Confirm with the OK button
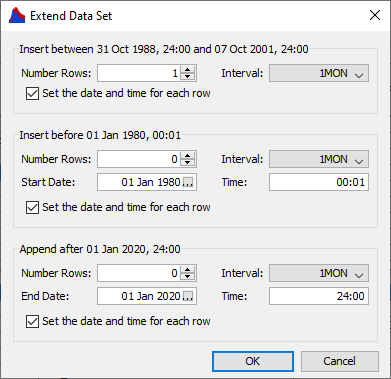Image resolution: width=391 pixels, height=379 pixels. tap(253, 361)
